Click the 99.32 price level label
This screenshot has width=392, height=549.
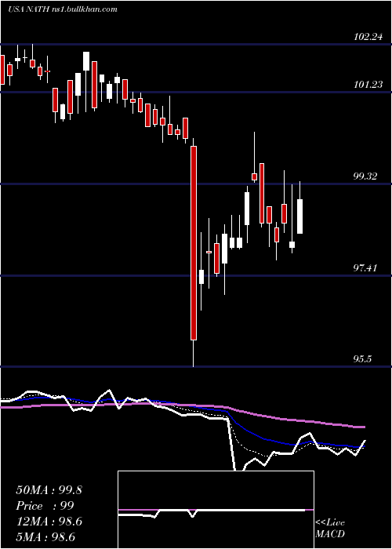[365, 176]
